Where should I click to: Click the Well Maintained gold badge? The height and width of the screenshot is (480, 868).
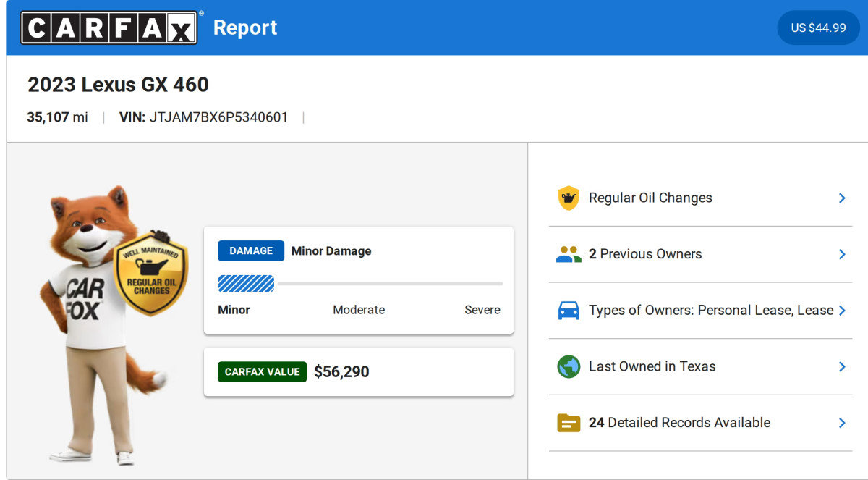[151, 275]
